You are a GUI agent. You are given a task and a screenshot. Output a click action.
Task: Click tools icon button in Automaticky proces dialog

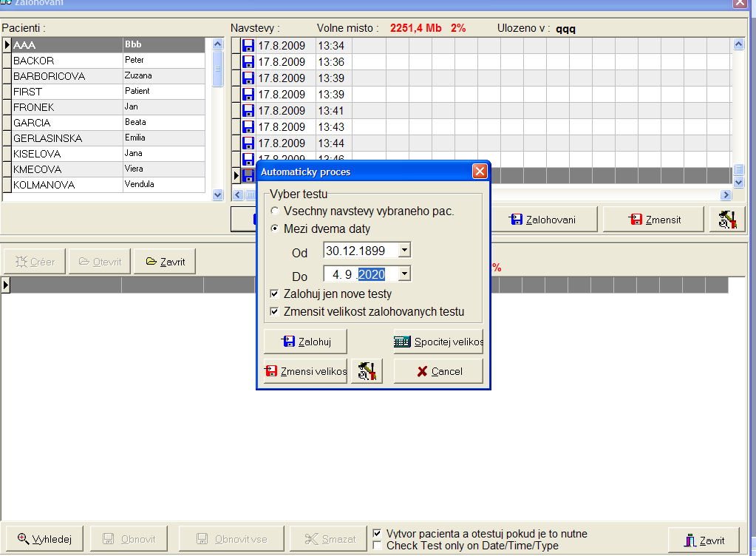[367, 371]
